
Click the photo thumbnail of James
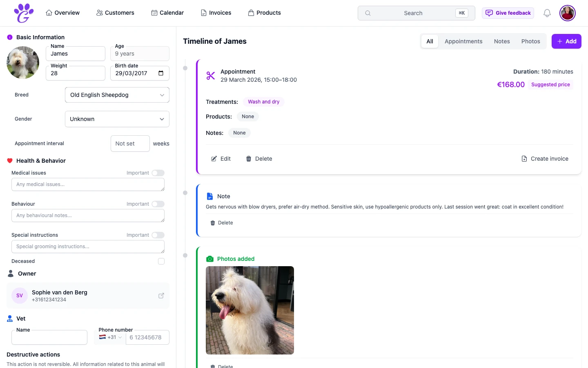(x=249, y=310)
